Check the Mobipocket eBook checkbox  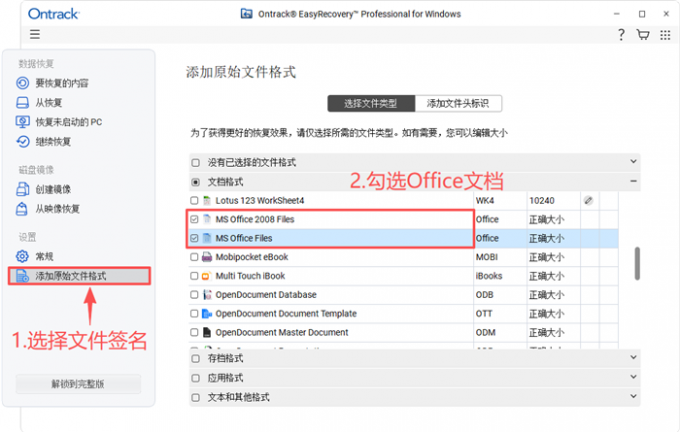click(194, 257)
